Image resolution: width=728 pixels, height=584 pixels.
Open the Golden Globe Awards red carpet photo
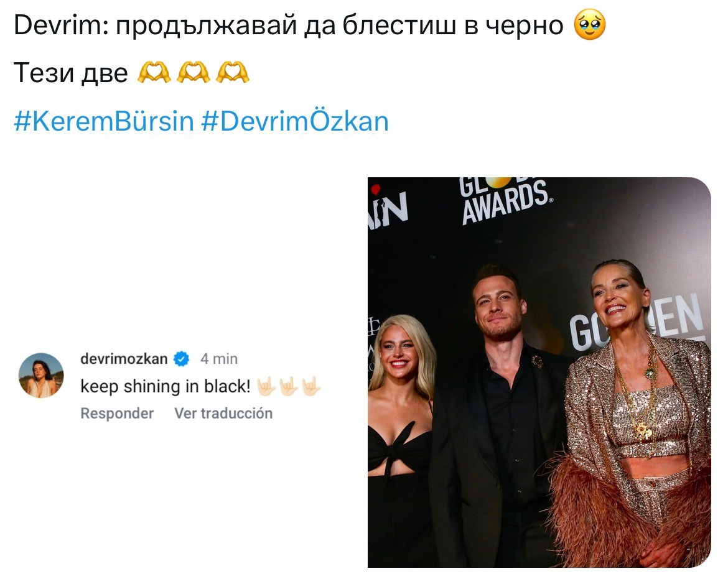(x=539, y=373)
